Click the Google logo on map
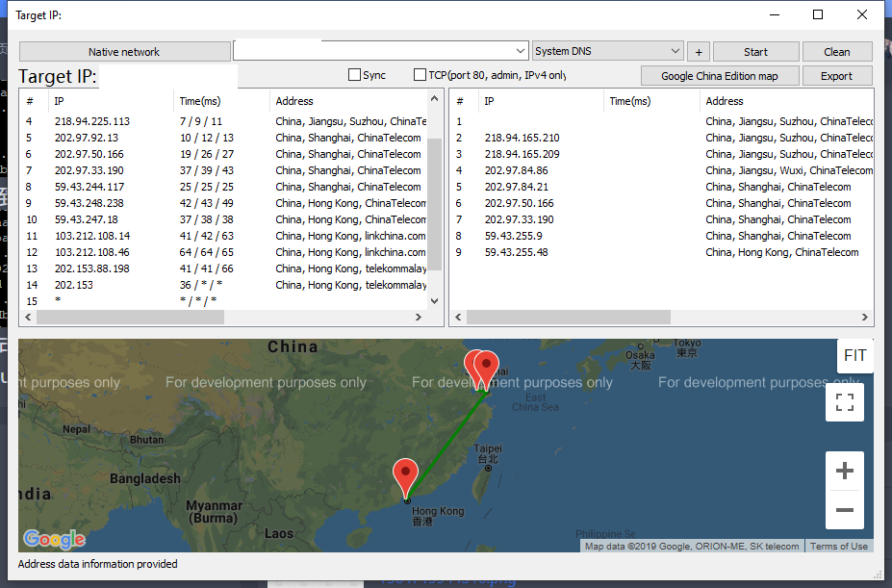This screenshot has height=588, width=892. (55, 539)
